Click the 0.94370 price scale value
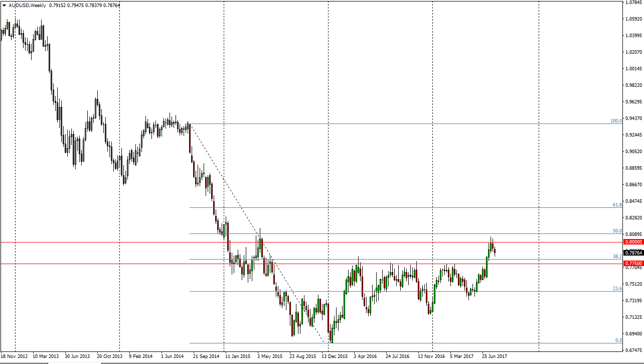This screenshot has width=644, height=364. [634, 118]
